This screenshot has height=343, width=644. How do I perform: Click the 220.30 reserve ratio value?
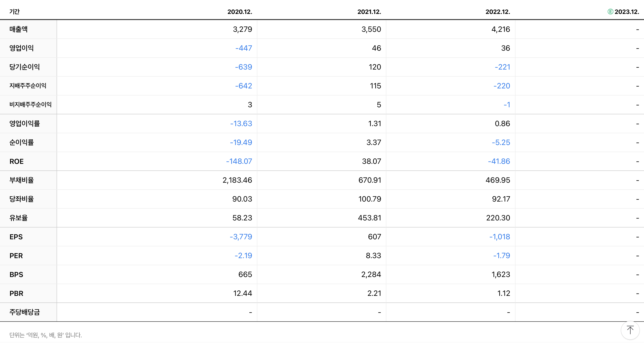tap(498, 218)
